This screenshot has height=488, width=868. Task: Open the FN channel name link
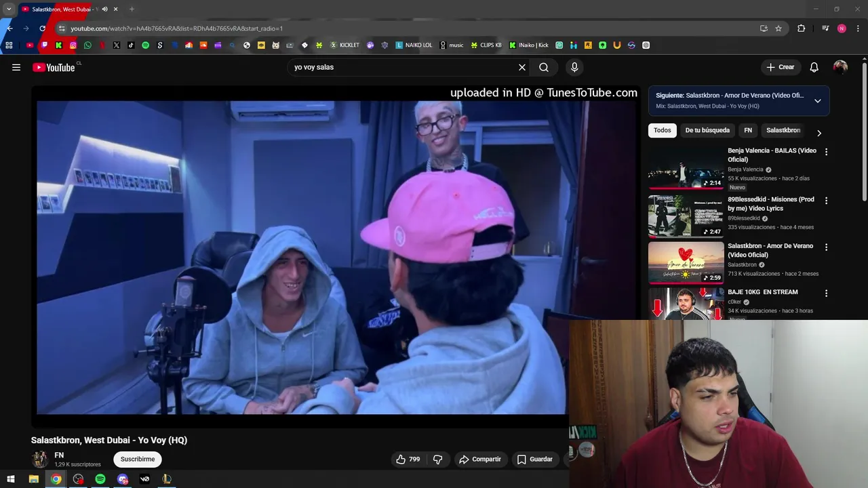click(x=59, y=455)
